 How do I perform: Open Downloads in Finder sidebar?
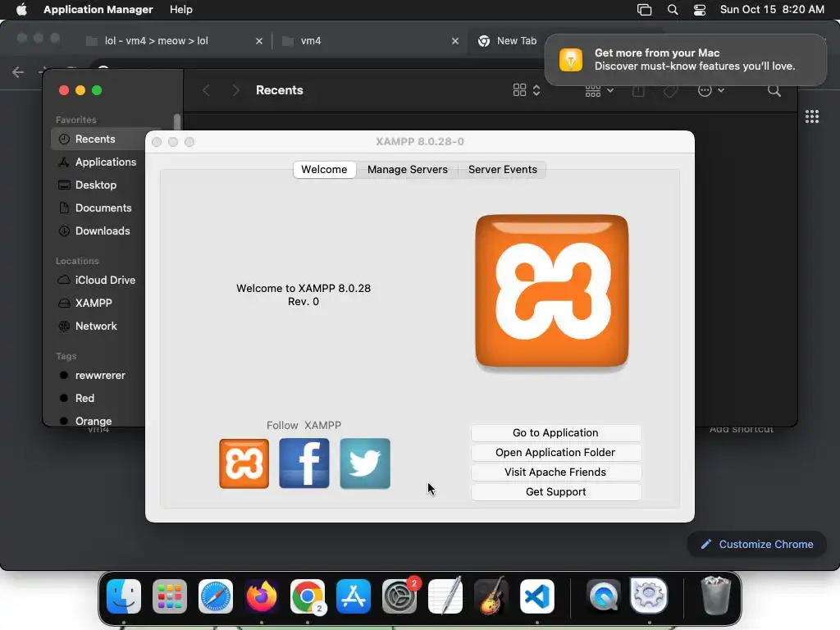pyautogui.click(x=98, y=231)
